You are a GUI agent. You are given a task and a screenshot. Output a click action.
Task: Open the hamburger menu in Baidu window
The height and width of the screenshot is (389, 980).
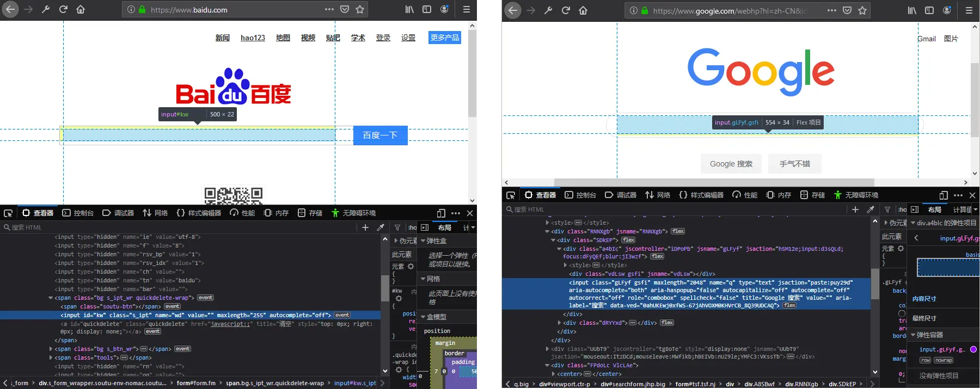467,9
